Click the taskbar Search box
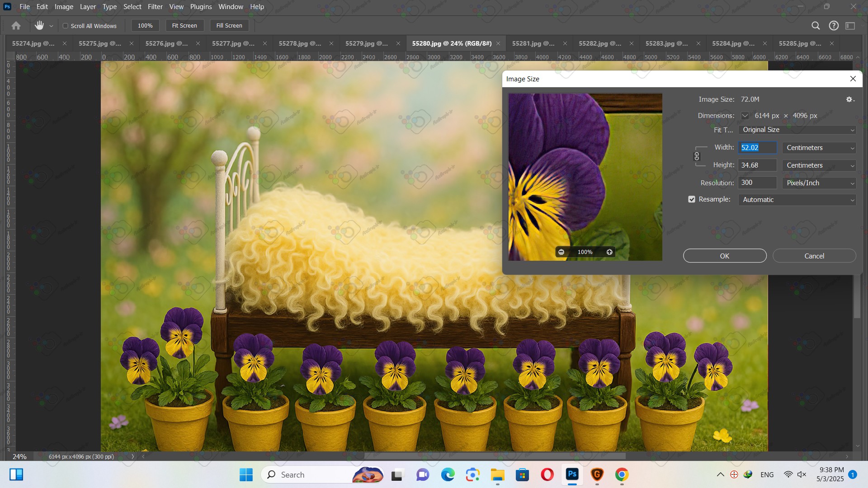868x488 pixels. coord(321,474)
